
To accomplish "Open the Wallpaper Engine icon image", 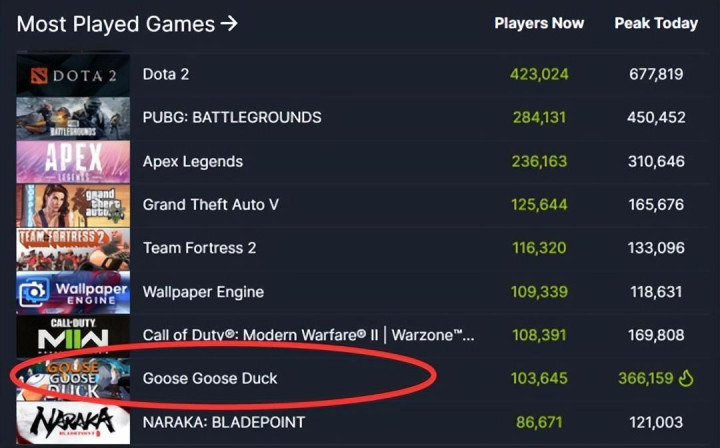I will pos(73,293).
